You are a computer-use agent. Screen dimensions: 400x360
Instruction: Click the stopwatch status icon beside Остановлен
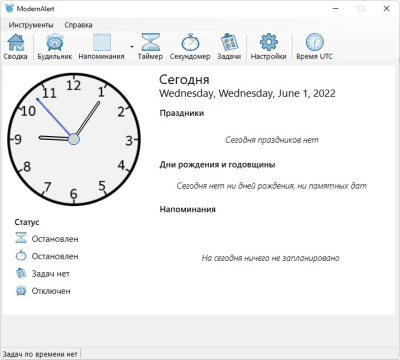click(21, 256)
